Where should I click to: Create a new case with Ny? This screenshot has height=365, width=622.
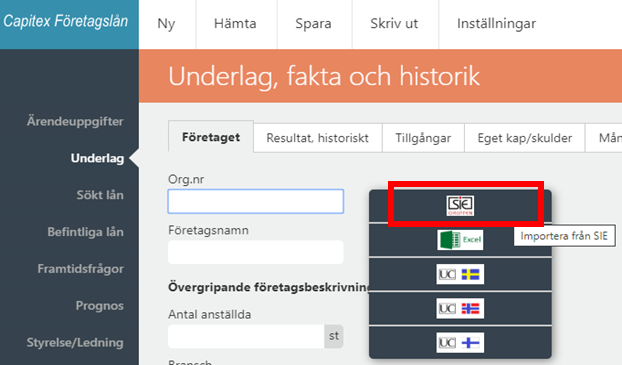(166, 24)
